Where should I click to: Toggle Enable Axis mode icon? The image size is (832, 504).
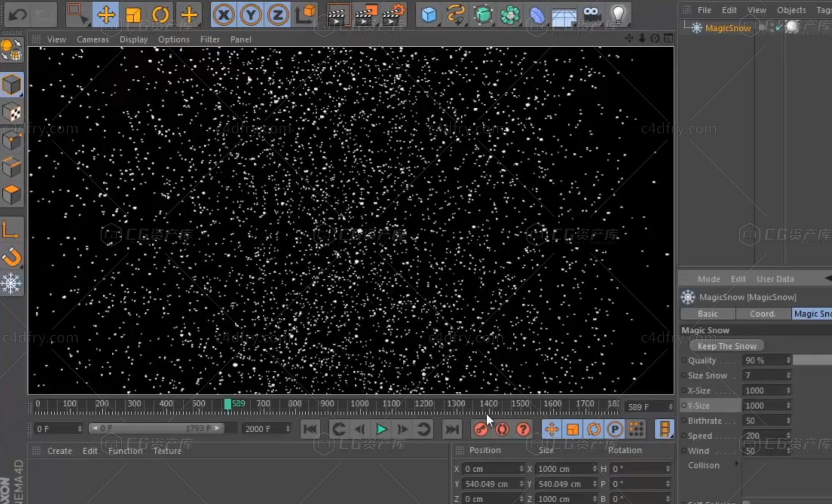[11, 229]
